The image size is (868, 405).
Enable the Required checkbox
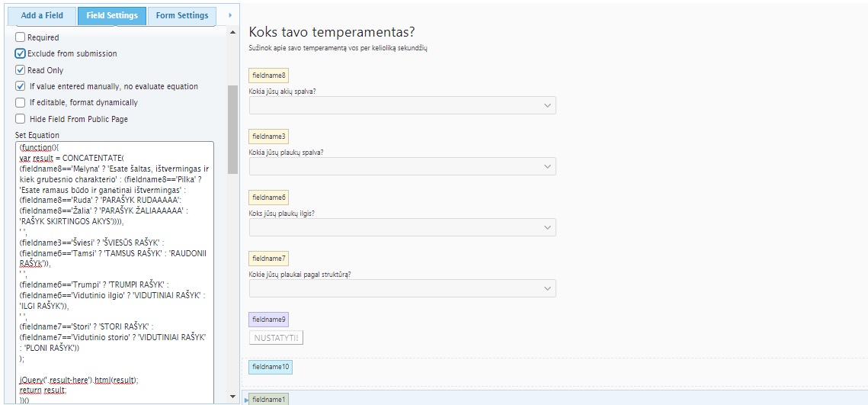pos(20,37)
